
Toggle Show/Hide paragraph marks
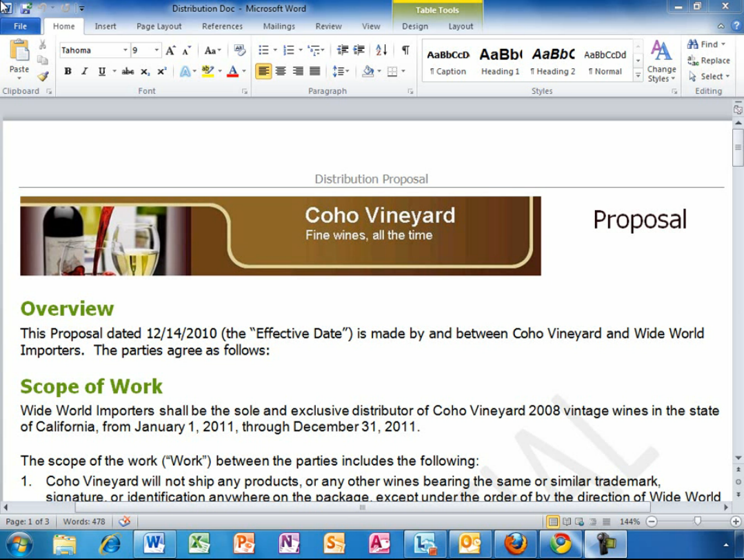pos(405,50)
